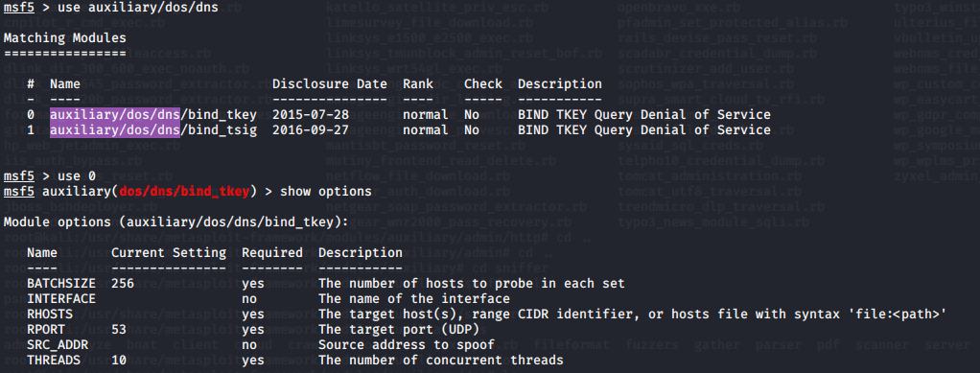
Task: Click 'No' check value in bind_tkey row
Action: 472,114
